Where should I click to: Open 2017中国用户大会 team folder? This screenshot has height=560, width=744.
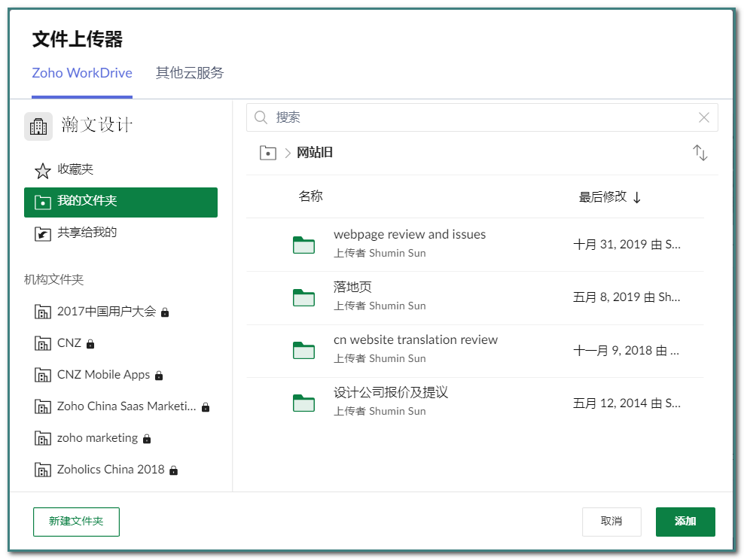click(x=105, y=312)
